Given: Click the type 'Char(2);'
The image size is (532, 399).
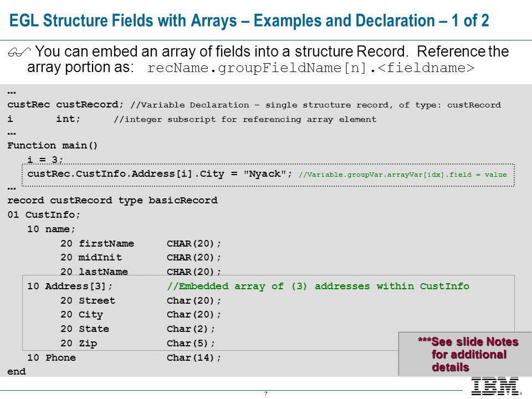Looking at the screenshot, I should (191, 329).
